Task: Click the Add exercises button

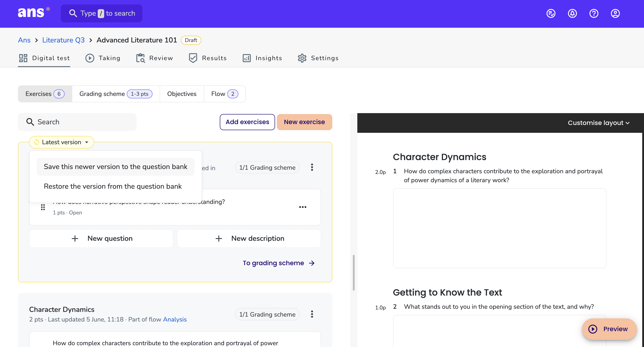Action: point(247,122)
